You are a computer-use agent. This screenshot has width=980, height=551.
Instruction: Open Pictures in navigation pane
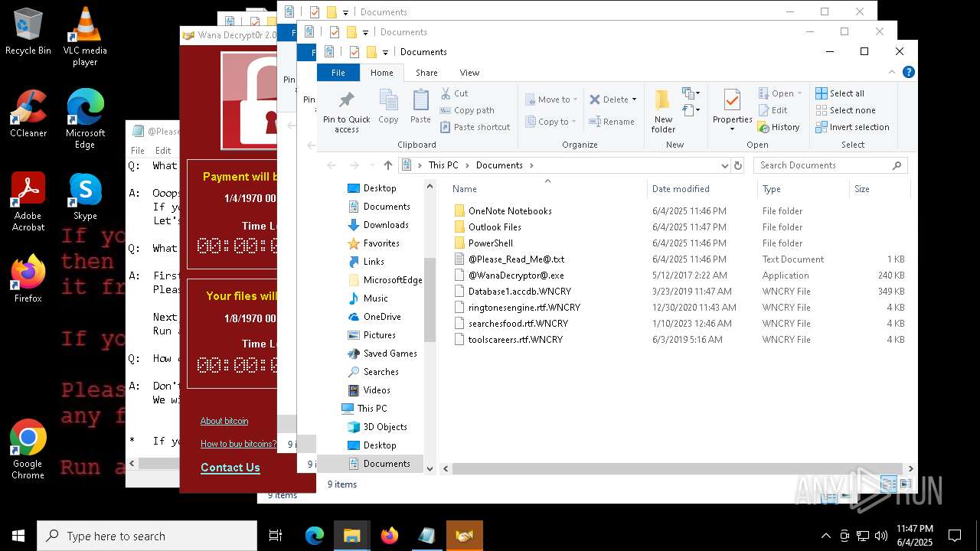pos(379,335)
